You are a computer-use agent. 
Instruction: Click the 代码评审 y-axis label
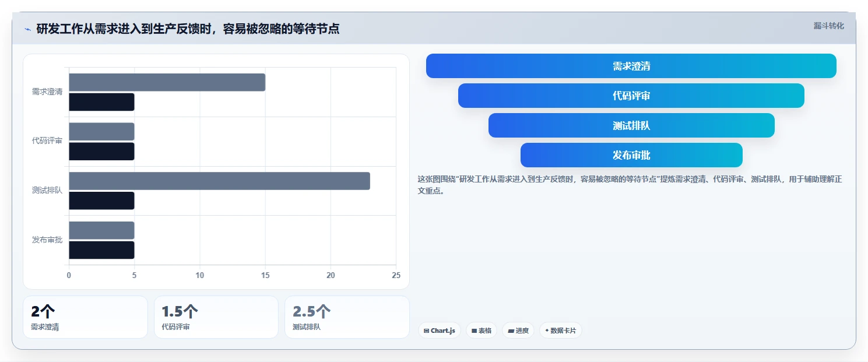pyautogui.click(x=47, y=141)
